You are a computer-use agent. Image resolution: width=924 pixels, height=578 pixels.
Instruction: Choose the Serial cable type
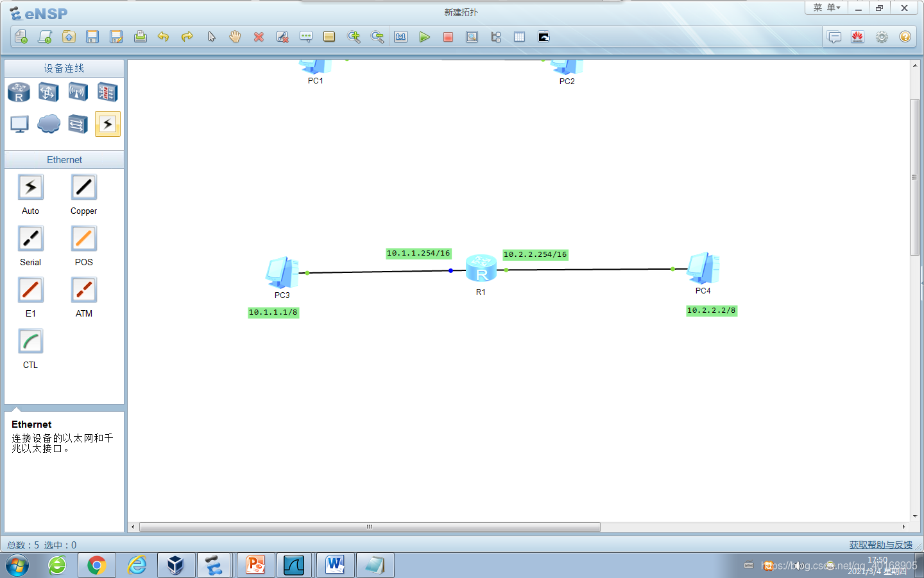[x=31, y=238]
